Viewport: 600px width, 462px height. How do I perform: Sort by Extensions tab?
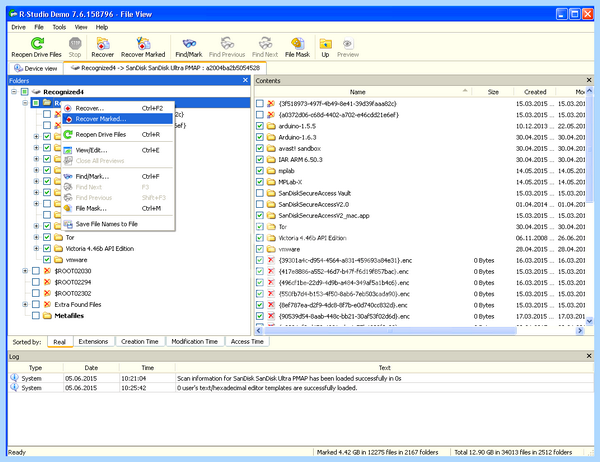93,341
